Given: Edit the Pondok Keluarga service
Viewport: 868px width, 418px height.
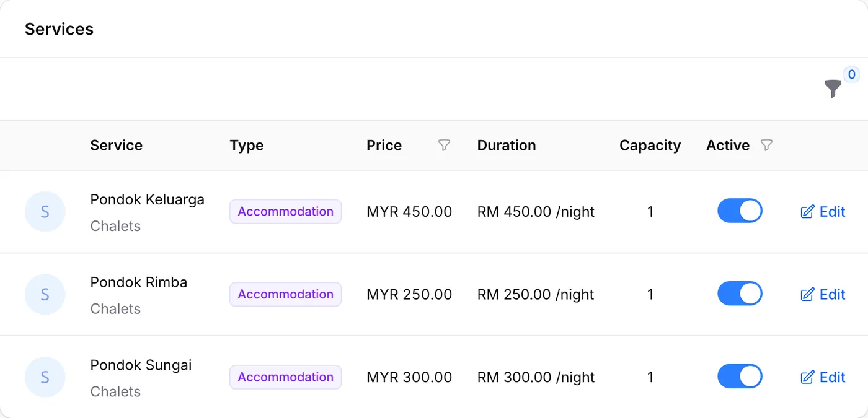Looking at the screenshot, I should pos(823,212).
